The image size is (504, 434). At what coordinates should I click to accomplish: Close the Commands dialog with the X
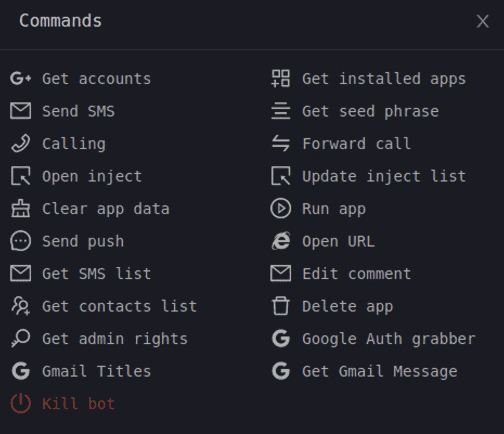482,21
